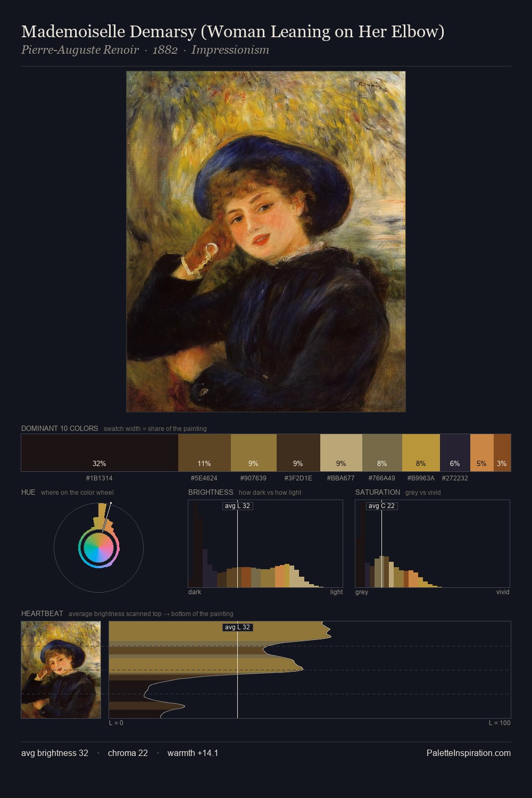532x798 pixels.
Task: Click the 'chroma 22' footer stat
Action: tap(128, 753)
